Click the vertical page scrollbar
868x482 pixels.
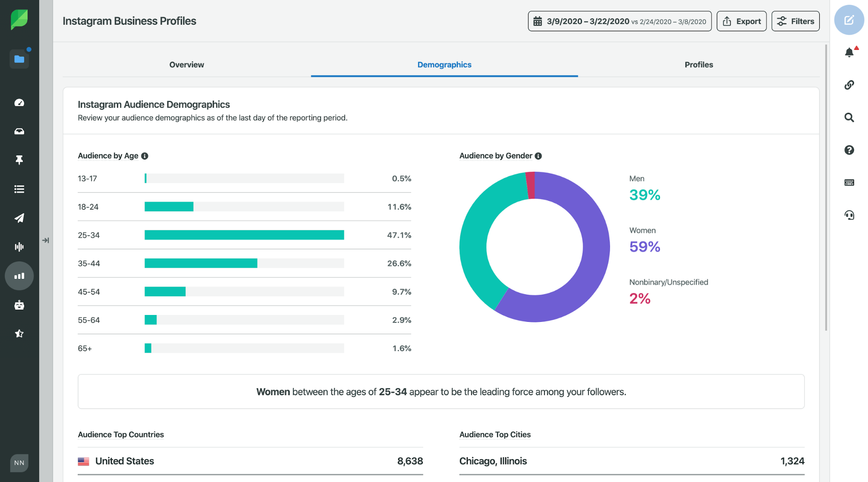(x=826, y=187)
